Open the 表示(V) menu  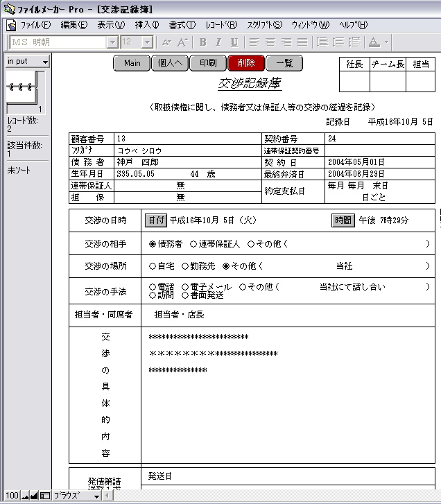pyautogui.click(x=111, y=25)
